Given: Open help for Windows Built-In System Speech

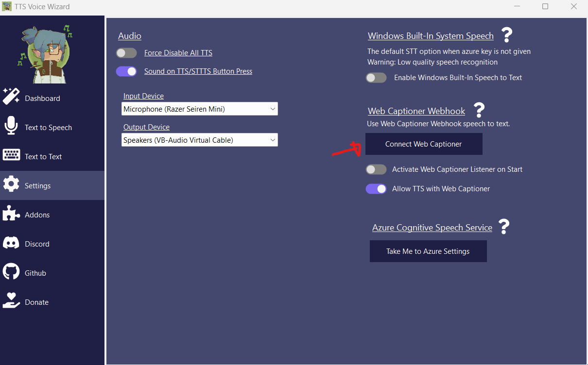Looking at the screenshot, I should tap(507, 34).
